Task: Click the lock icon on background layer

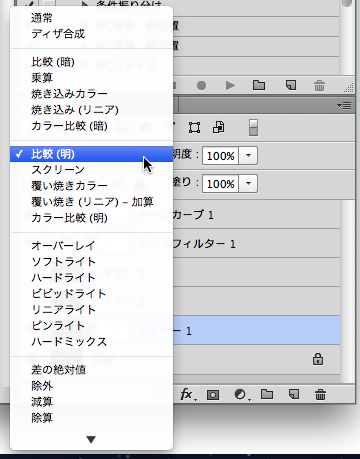Action: click(318, 359)
